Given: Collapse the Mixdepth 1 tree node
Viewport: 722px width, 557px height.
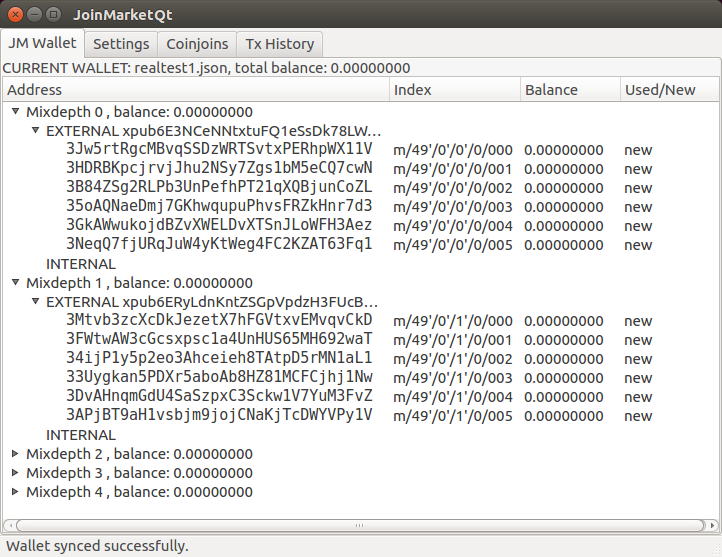Looking at the screenshot, I should (15, 283).
